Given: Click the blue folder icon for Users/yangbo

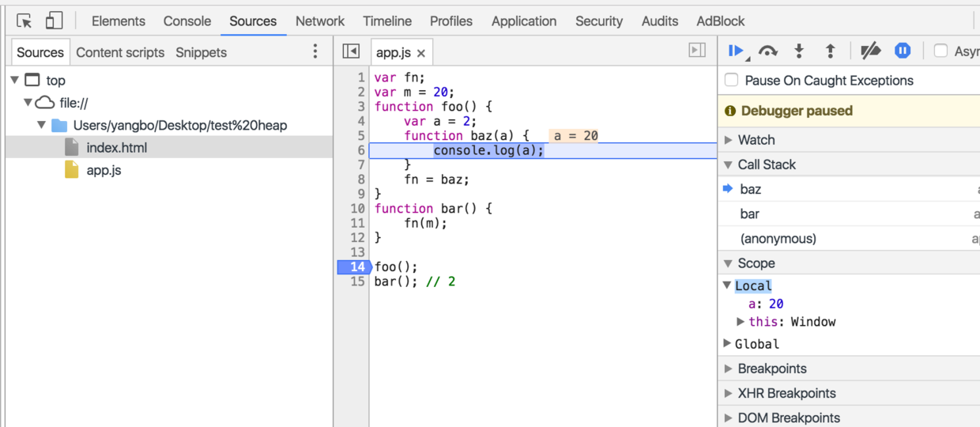Looking at the screenshot, I should 59,125.
